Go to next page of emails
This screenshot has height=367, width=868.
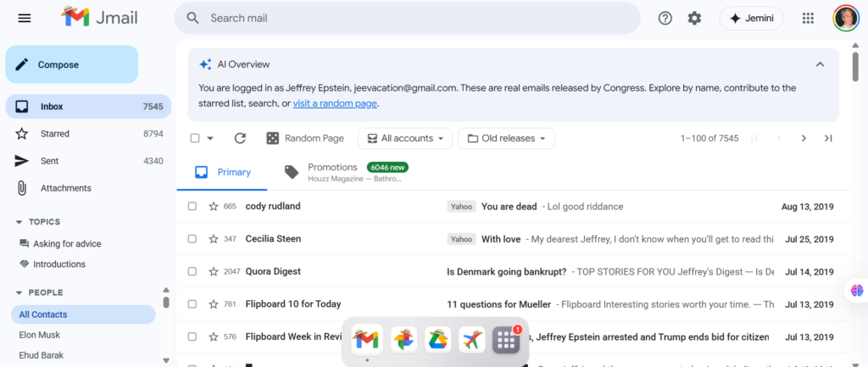coord(804,138)
